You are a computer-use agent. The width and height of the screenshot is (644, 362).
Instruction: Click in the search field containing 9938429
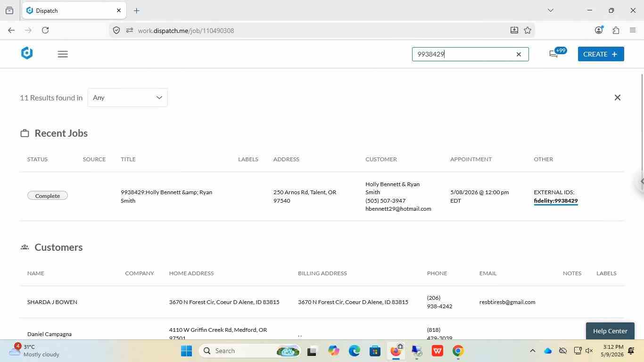pyautogui.click(x=464, y=54)
